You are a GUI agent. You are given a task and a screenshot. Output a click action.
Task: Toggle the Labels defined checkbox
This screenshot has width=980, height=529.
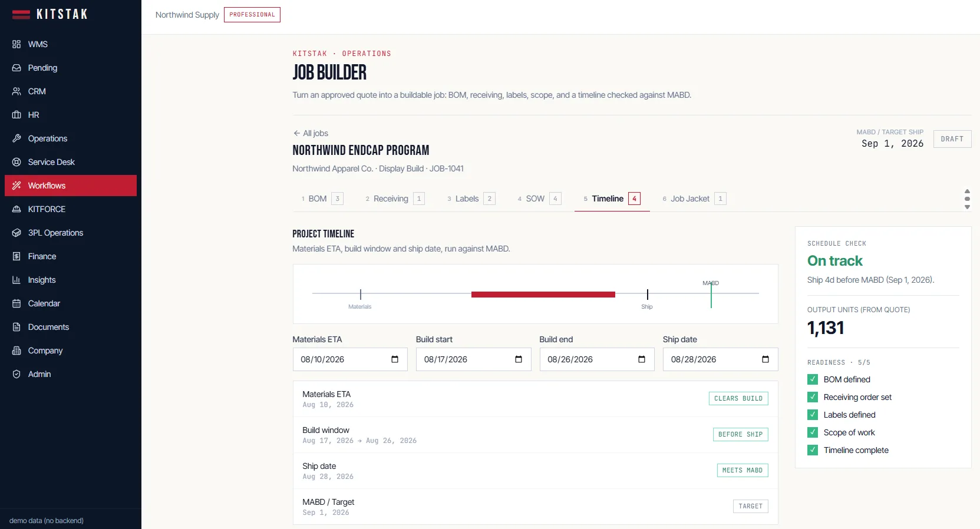(813, 415)
